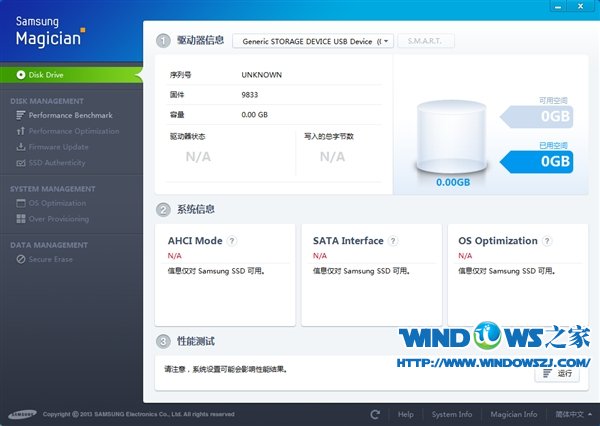Click the SSD Authenticity checkmark icon
600x426 pixels.
pyautogui.click(x=20, y=163)
